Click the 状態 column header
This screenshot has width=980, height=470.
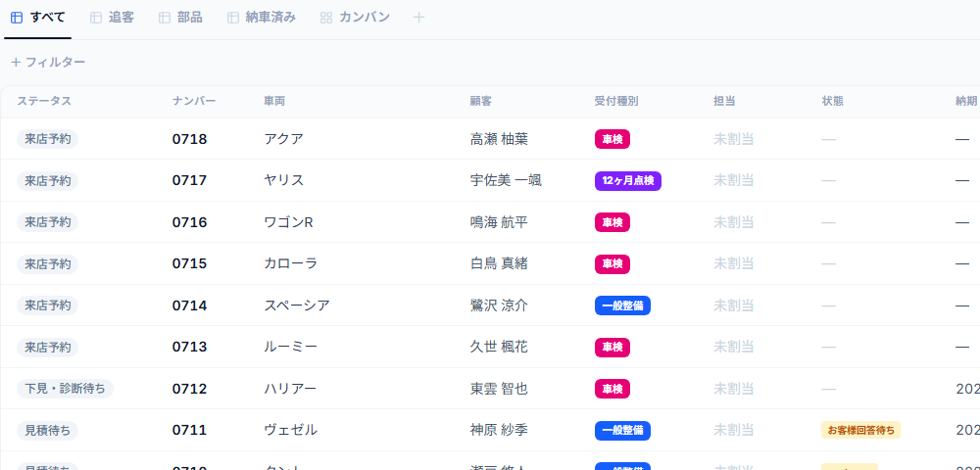tap(832, 101)
